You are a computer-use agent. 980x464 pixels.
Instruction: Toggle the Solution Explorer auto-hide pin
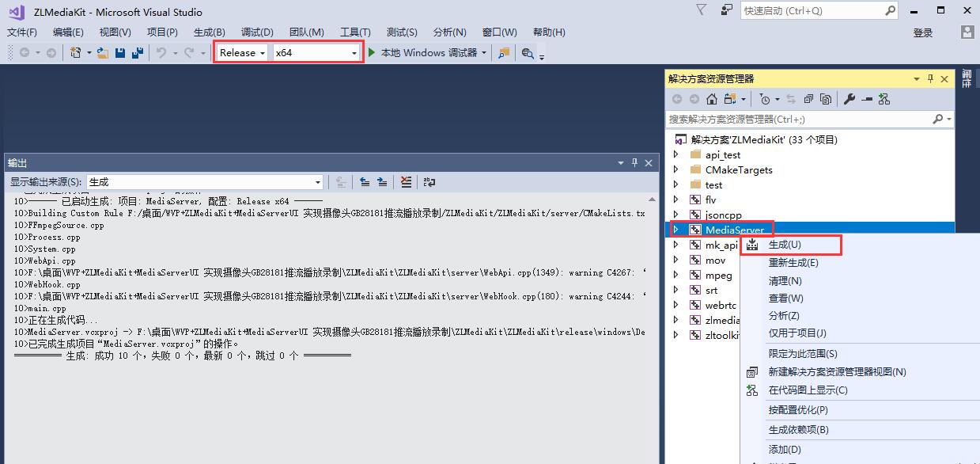(x=931, y=78)
